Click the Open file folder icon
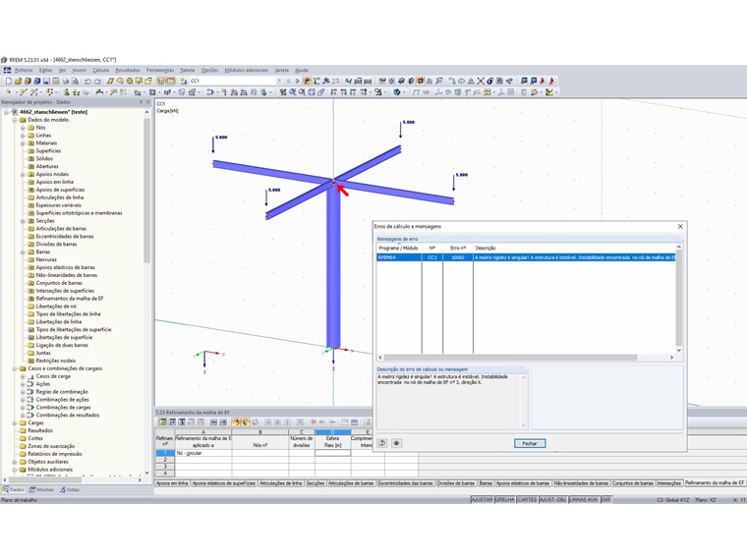The width and height of the screenshot is (747, 560). pyautogui.click(x=18, y=81)
